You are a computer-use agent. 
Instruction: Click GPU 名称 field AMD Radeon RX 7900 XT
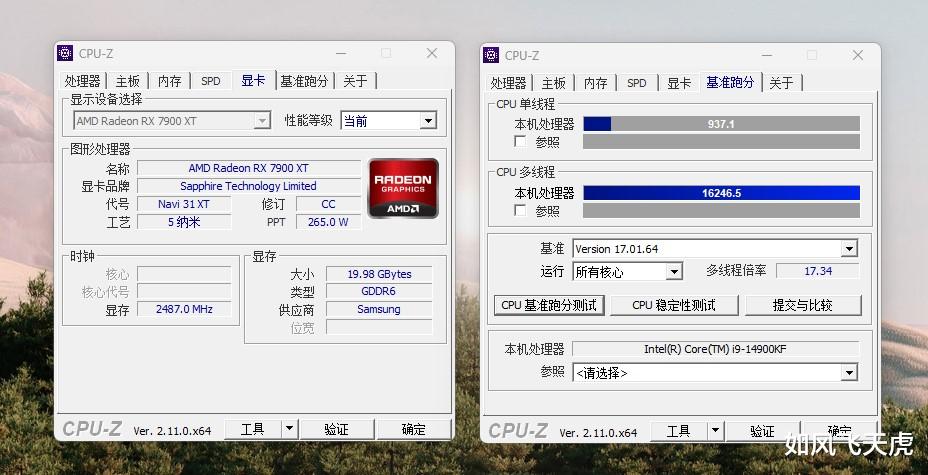coord(249,168)
